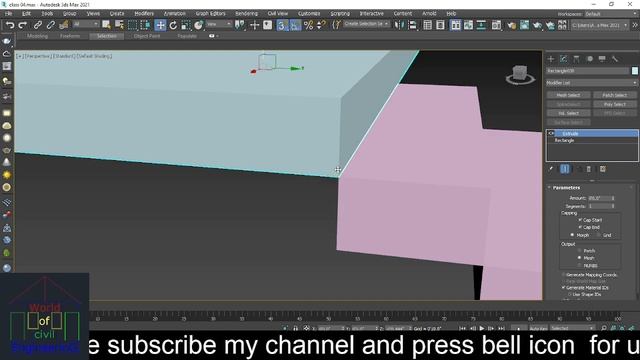Open the Hierarchy panel icon
Image resolution: width=640 pixels, height=360 pixels.
click(x=576, y=59)
